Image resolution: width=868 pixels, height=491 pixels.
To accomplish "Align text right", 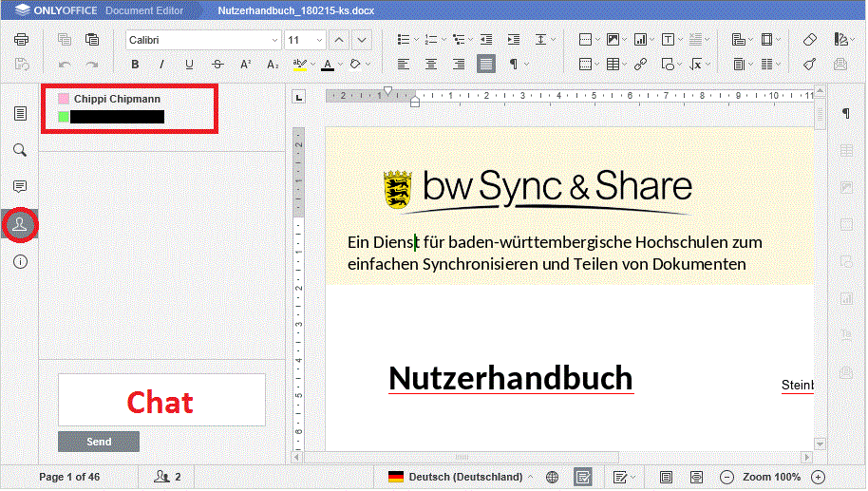I will pyautogui.click(x=459, y=65).
